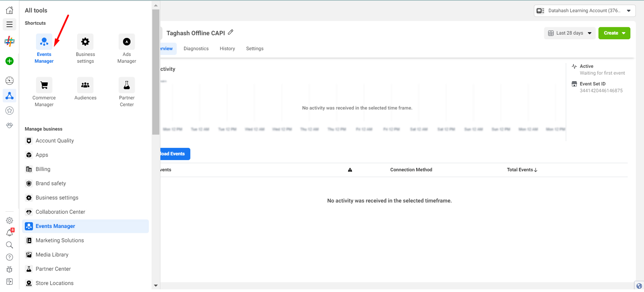Viewport: 644px width, 292px height.
Task: Click the All tools panel scrollbar thumb
Action: 156,72
